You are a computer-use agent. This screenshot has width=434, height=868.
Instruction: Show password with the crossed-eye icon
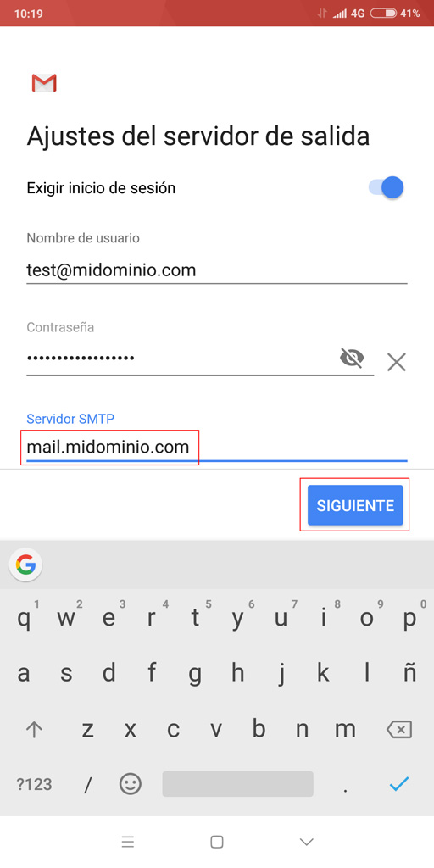point(352,359)
